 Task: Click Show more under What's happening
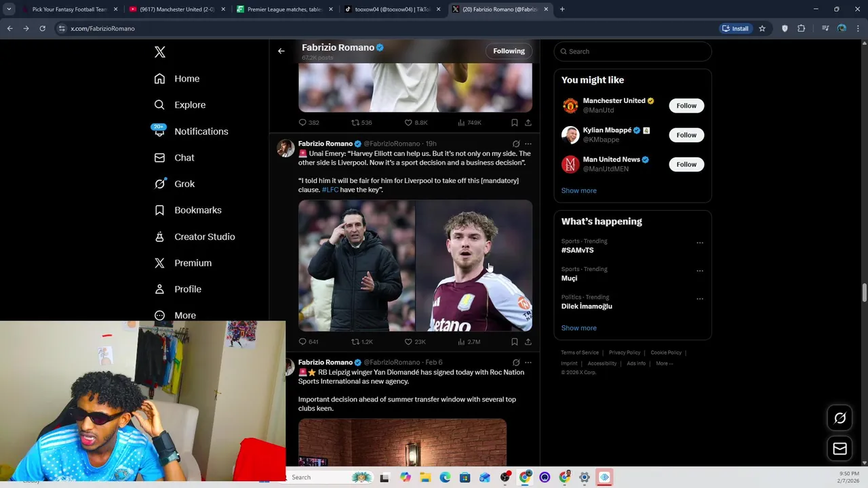[x=578, y=328]
